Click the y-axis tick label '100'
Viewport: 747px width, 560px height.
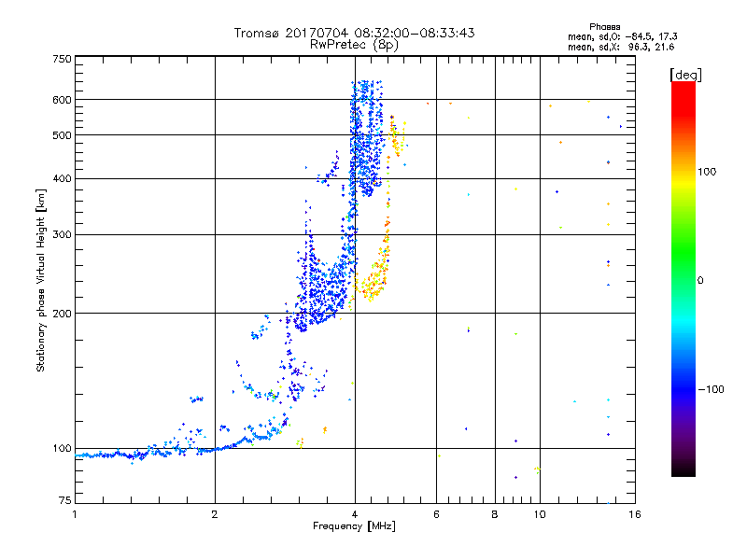pyautogui.click(x=62, y=449)
